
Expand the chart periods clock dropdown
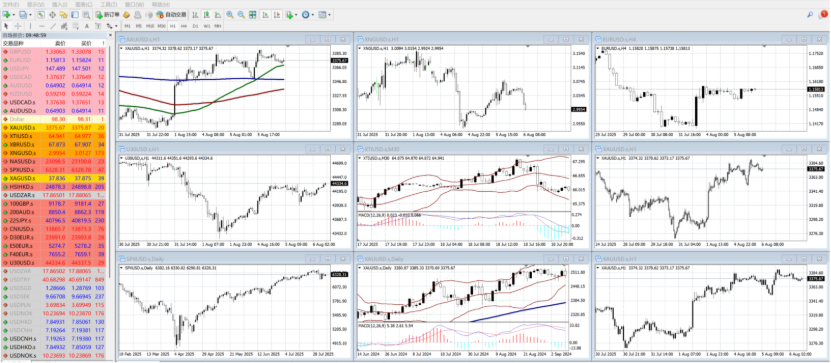coord(313,15)
